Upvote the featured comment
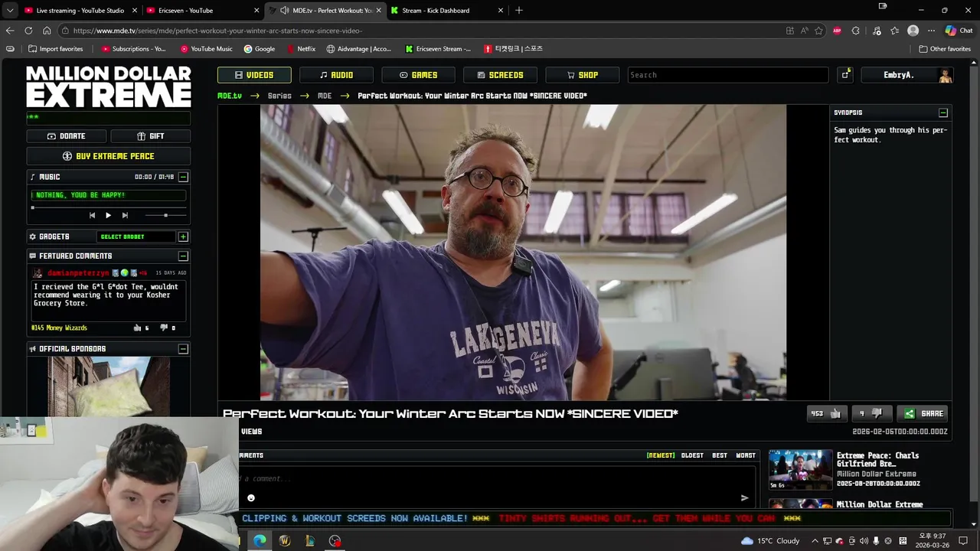Viewport: 980px width, 551px height. click(x=138, y=328)
